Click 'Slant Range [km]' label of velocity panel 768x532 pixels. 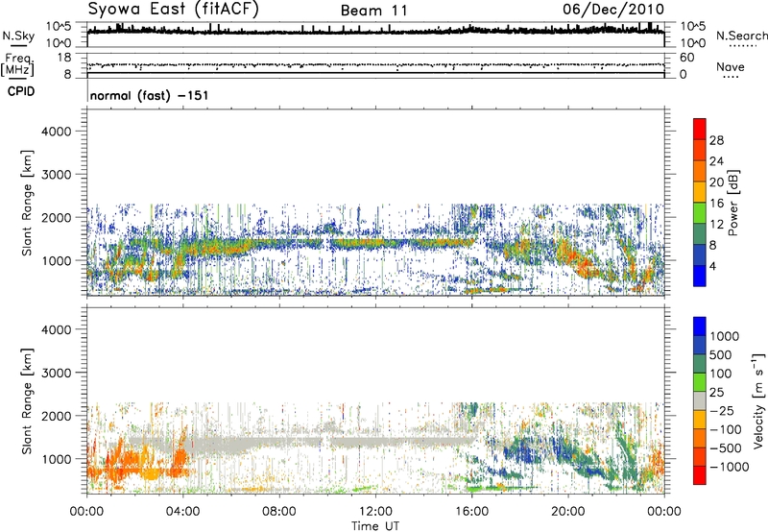point(27,401)
